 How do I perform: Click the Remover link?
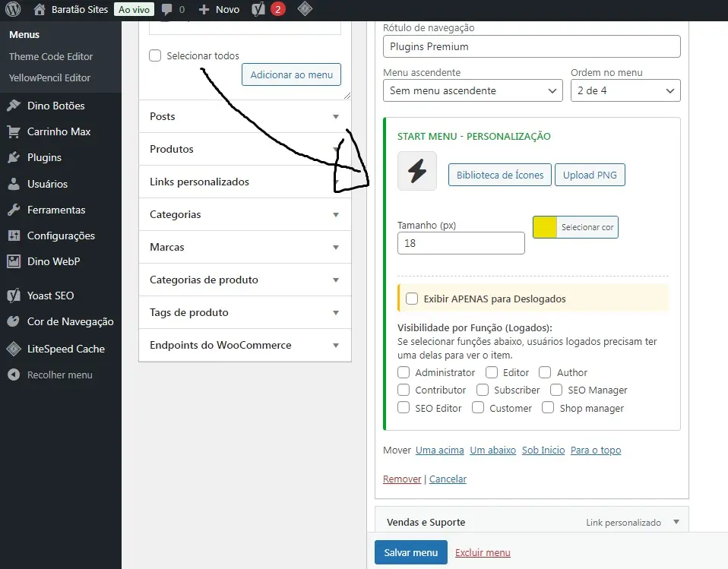click(x=402, y=479)
